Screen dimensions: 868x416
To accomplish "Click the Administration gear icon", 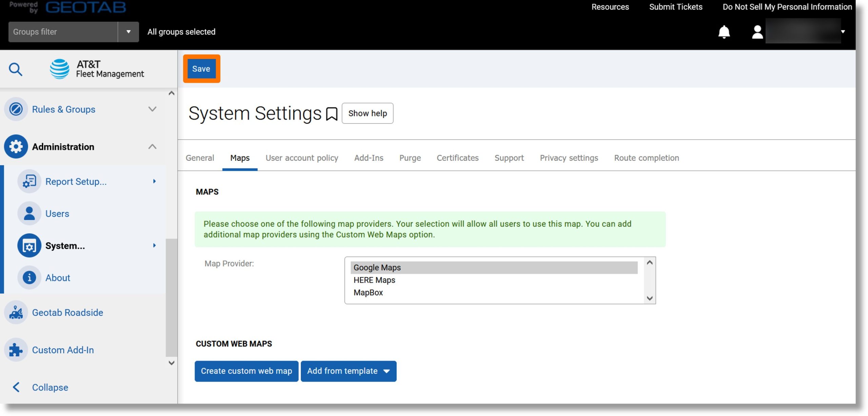I will (16, 146).
